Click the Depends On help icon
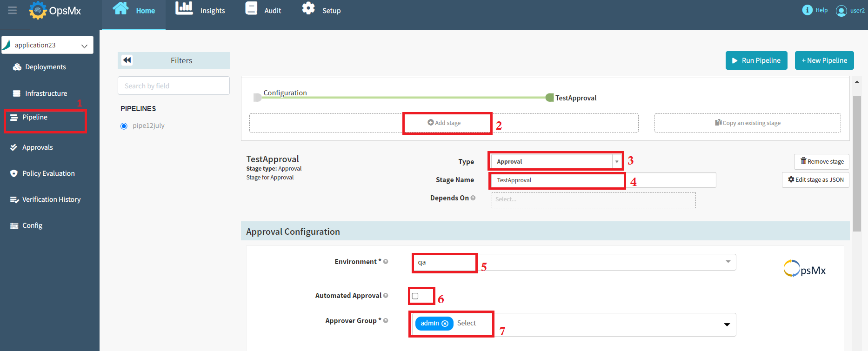The width and height of the screenshot is (868, 351). pos(473,198)
